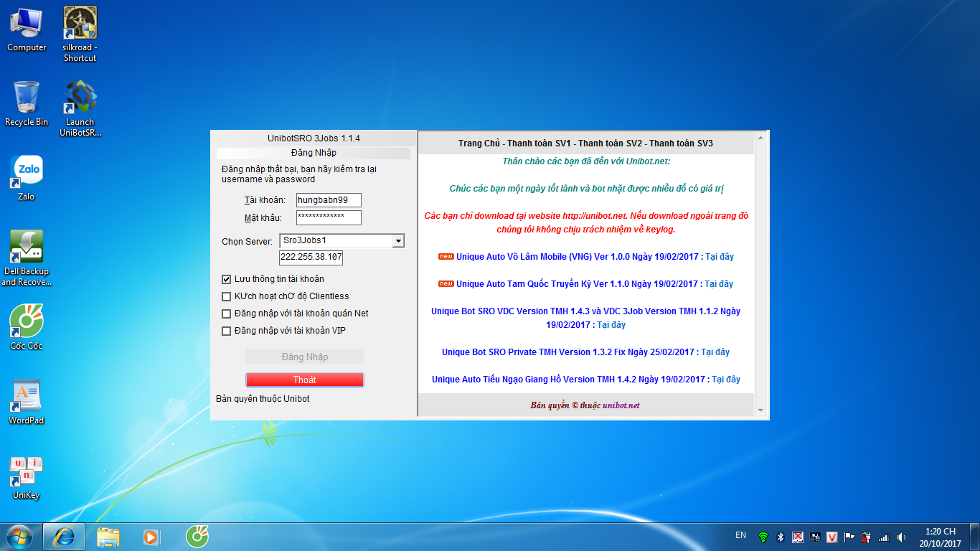
Task: Select the silkroad Shortcut desktop icon
Action: pos(80,34)
